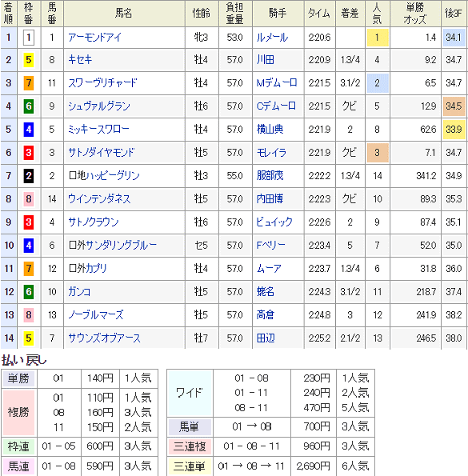Open jockey link 内田博
Screen dimensions: 468x476
270,199
